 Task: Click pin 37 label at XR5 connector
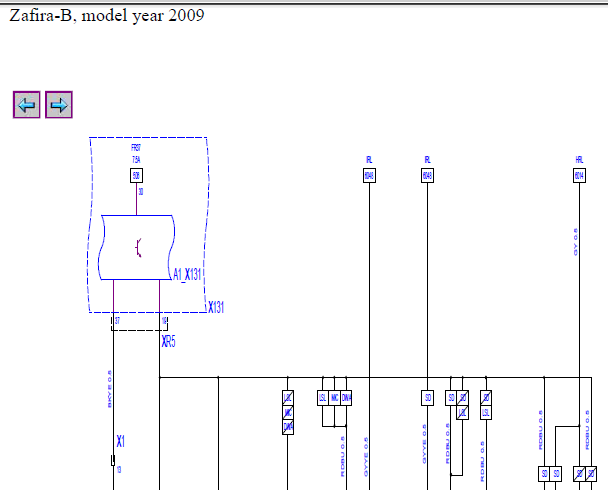point(117,321)
